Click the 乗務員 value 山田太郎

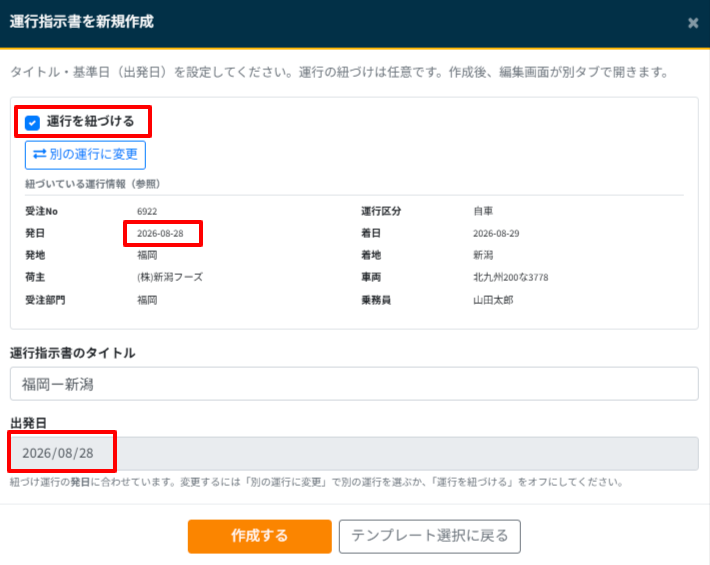(x=493, y=300)
